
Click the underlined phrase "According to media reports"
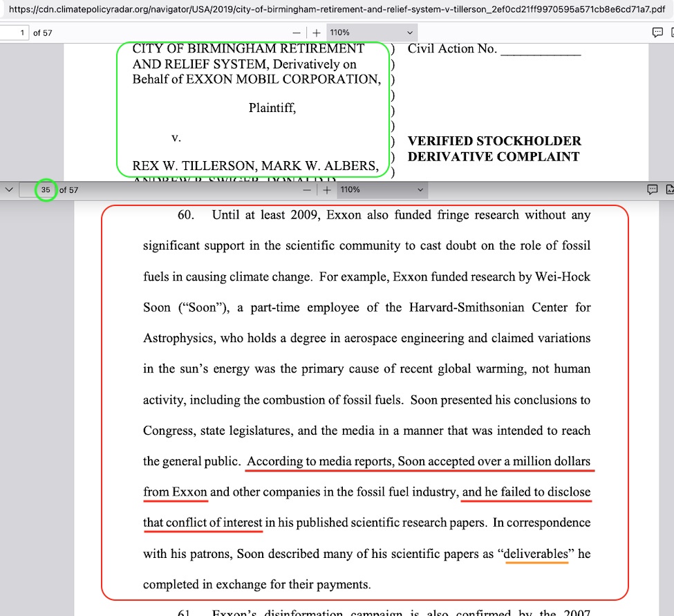[x=320, y=461]
